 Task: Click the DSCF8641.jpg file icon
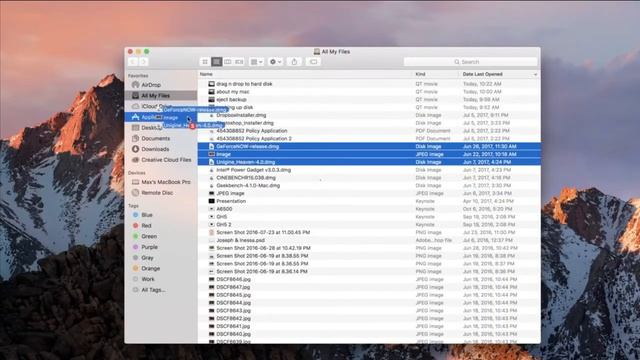click(211, 326)
